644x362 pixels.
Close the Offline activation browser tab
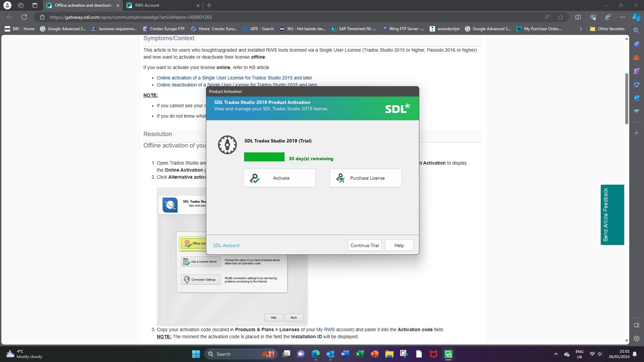coord(118,5)
